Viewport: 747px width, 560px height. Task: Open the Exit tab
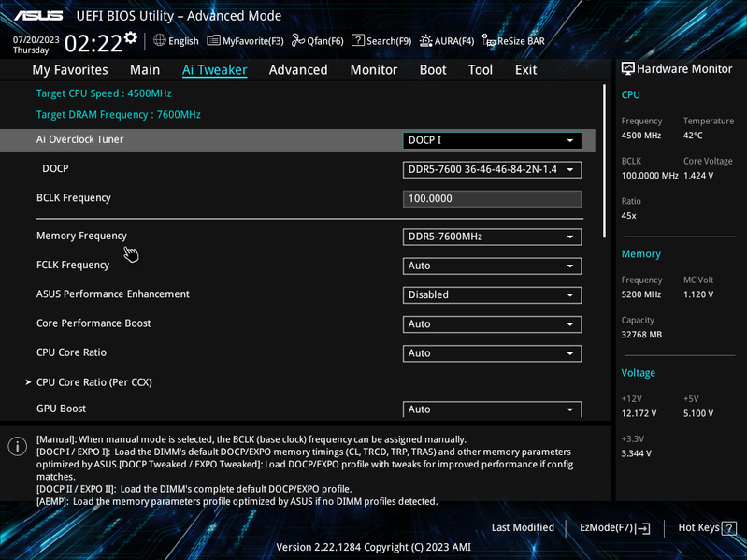525,70
